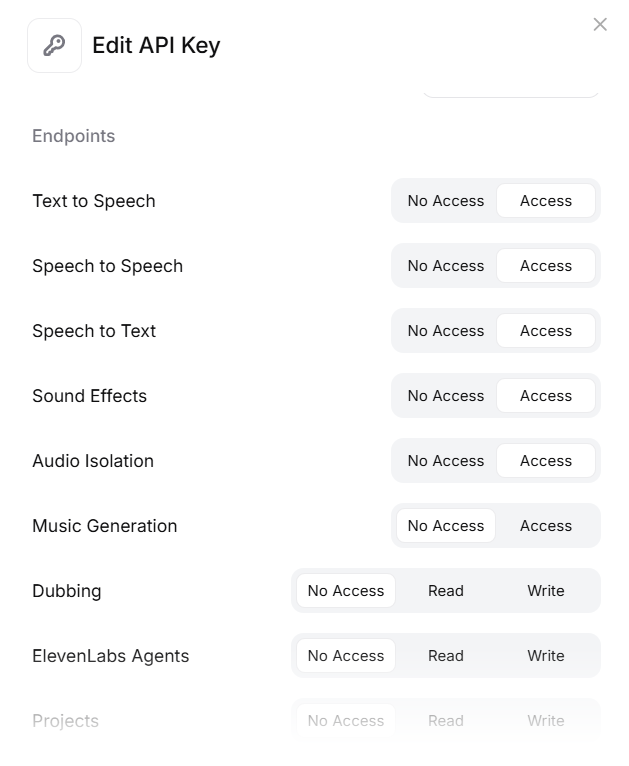Switch Sound Effects to No Access

coord(445,396)
